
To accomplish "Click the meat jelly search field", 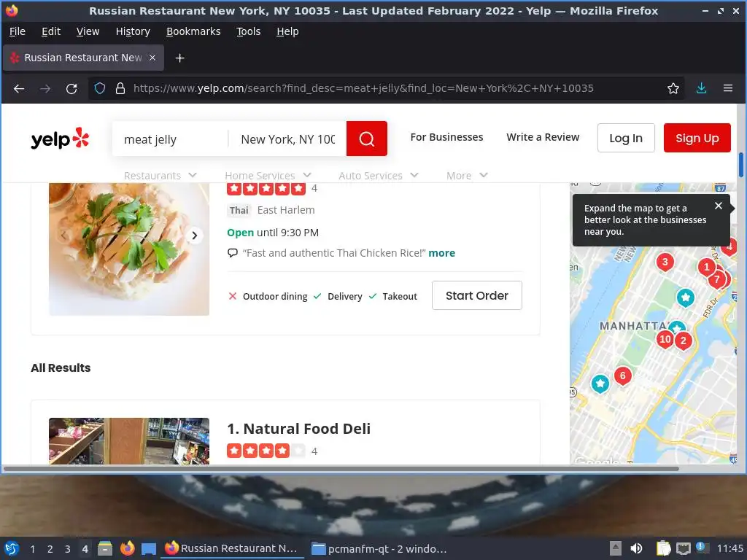I will pyautogui.click(x=169, y=139).
